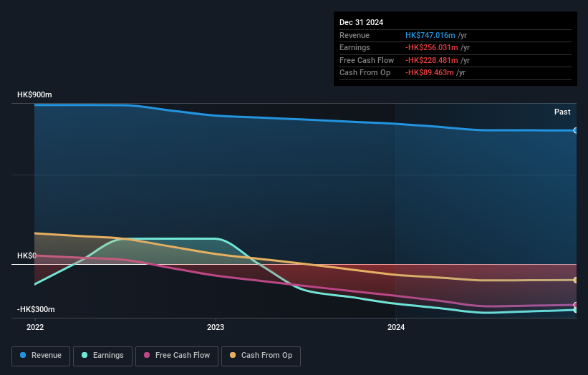Click the -HK$89.463m cash from op value
The width and height of the screenshot is (588, 375).
click(x=430, y=73)
